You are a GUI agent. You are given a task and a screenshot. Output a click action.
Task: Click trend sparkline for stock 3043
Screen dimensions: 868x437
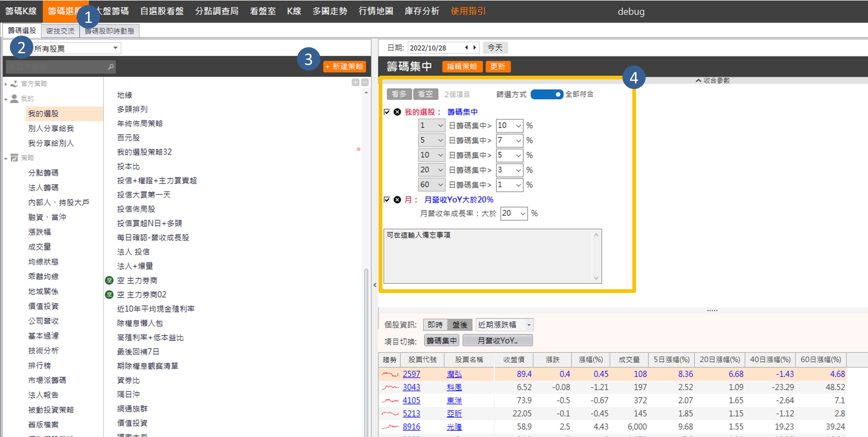point(390,387)
